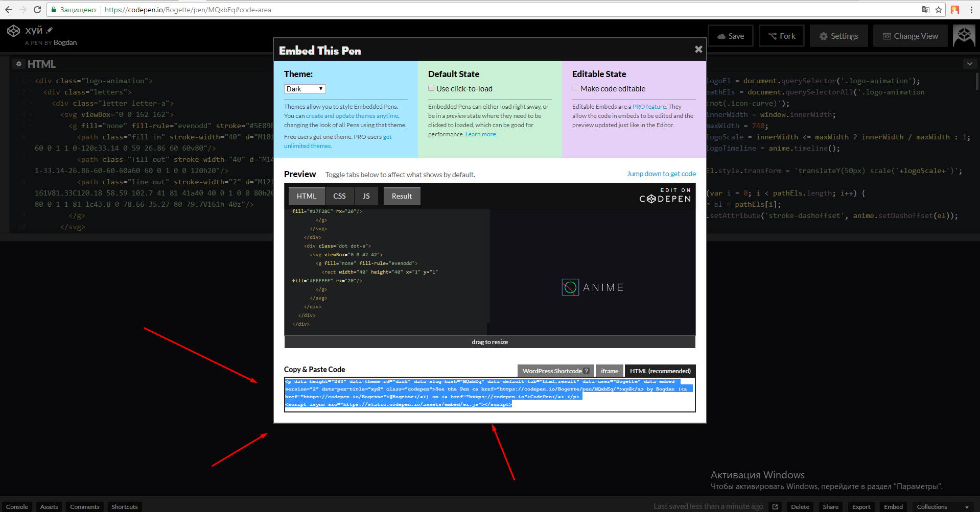Click the Learn more link
980x512 pixels.
(480, 134)
